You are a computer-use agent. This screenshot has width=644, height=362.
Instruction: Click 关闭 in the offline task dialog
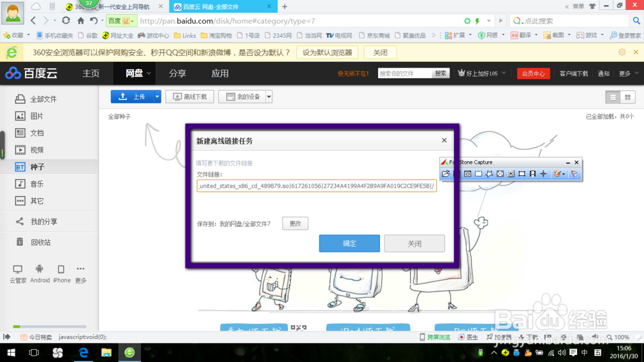coord(414,243)
